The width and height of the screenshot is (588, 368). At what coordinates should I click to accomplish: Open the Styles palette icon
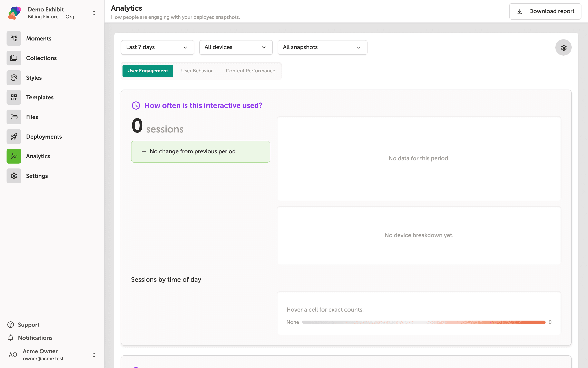pos(14,78)
